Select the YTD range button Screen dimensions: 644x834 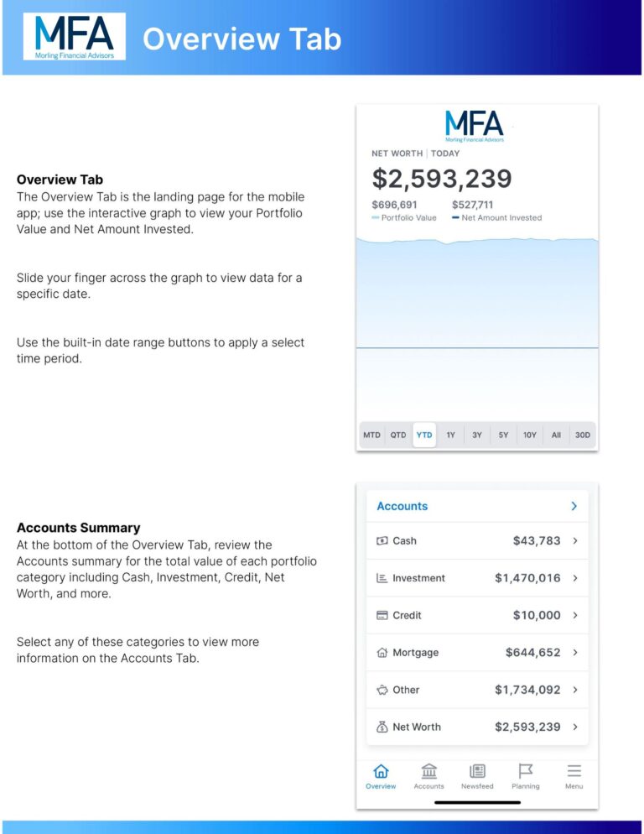click(425, 435)
